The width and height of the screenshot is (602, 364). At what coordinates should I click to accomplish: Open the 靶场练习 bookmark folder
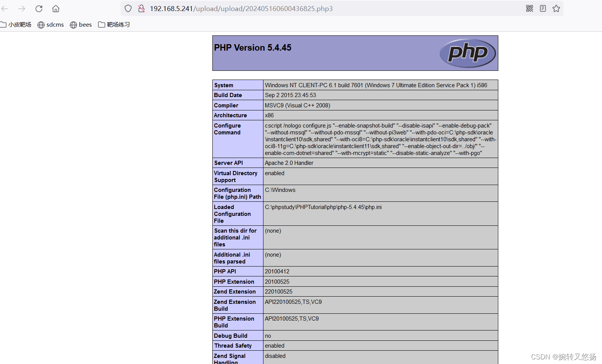(114, 24)
